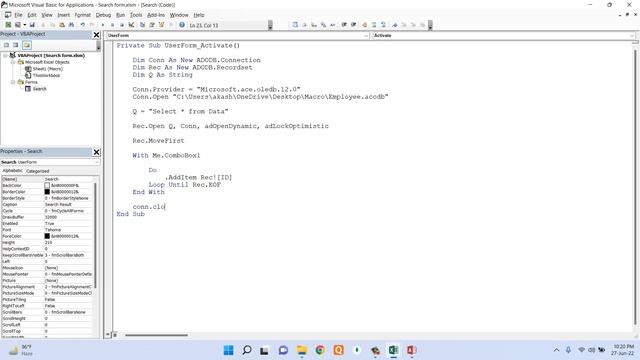Click the List Properties/Methods icon in Edit toolbar

point(295,25)
